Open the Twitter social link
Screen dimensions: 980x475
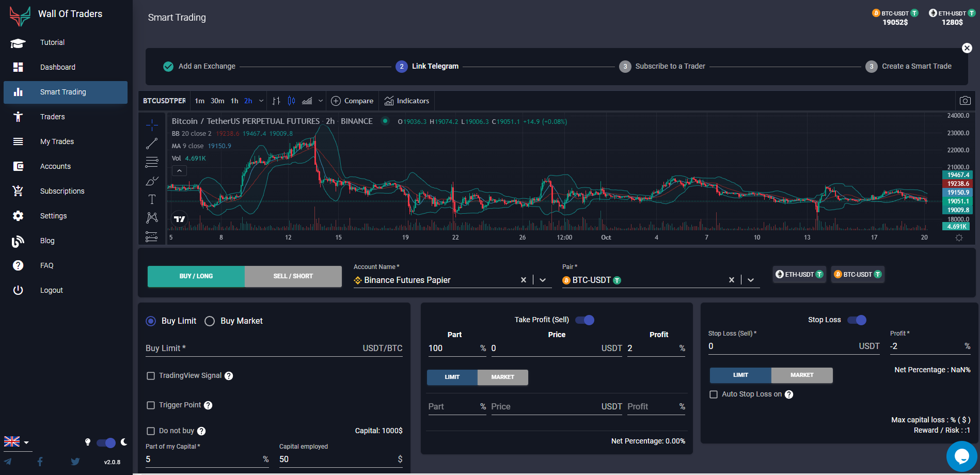pos(75,462)
